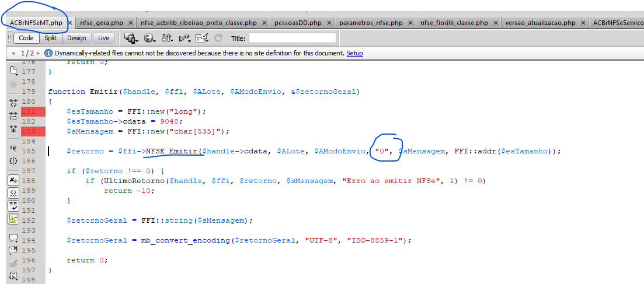Click highlighted line number 183
This screenshot has width=644, height=284.
(29, 131)
